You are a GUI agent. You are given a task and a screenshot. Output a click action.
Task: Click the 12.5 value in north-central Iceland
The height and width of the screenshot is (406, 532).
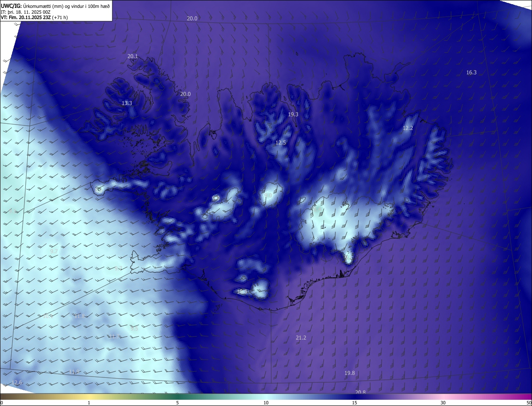281,143
